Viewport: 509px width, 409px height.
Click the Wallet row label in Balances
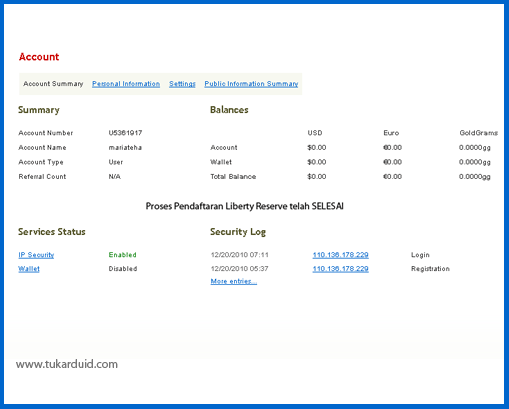(x=221, y=162)
